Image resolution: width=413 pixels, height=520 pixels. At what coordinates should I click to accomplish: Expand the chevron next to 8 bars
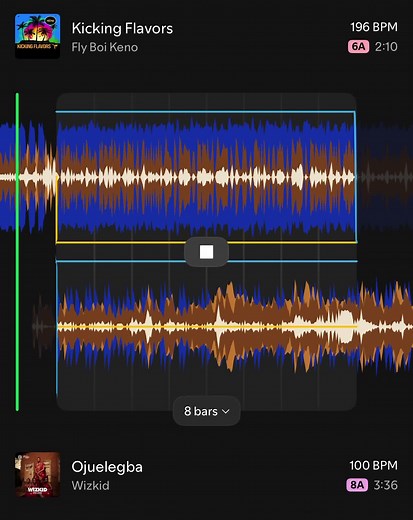[x=226, y=411]
